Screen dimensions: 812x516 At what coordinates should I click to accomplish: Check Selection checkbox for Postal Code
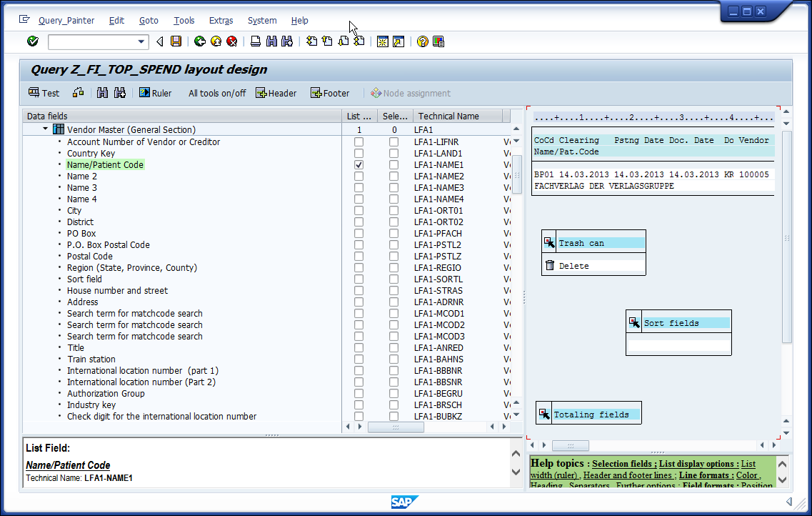click(394, 257)
